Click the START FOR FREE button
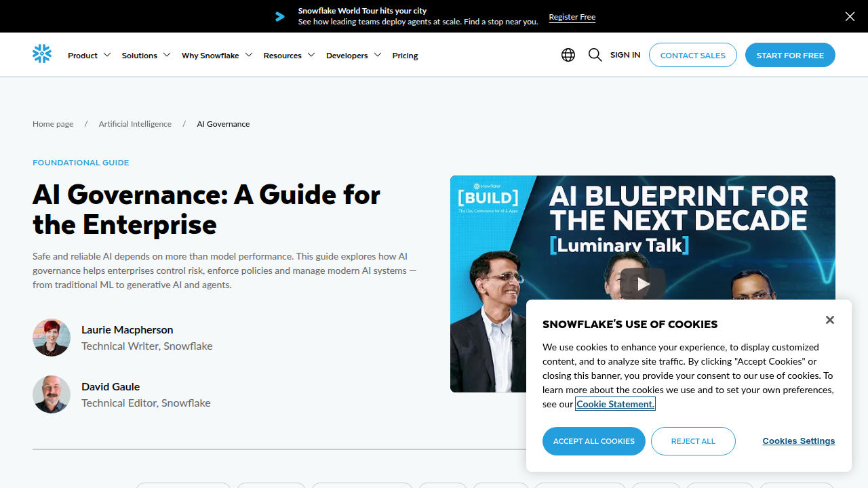The height and width of the screenshot is (488, 868). pyautogui.click(x=790, y=55)
